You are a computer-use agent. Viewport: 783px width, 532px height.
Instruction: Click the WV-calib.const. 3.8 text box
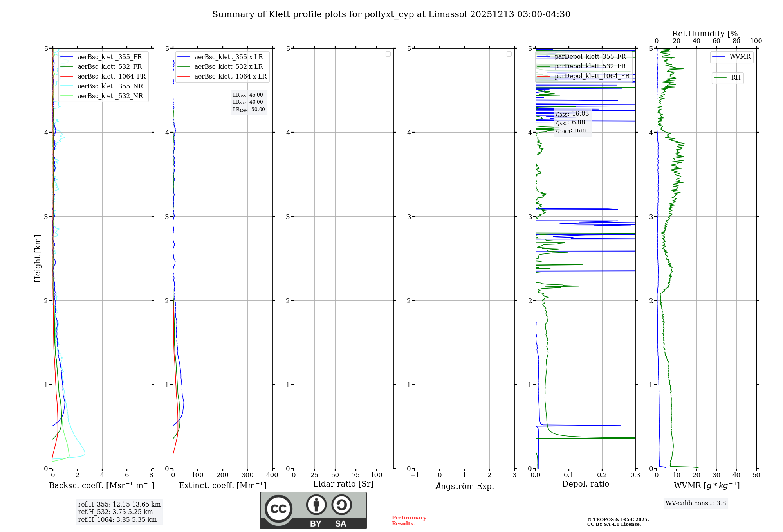click(696, 503)
